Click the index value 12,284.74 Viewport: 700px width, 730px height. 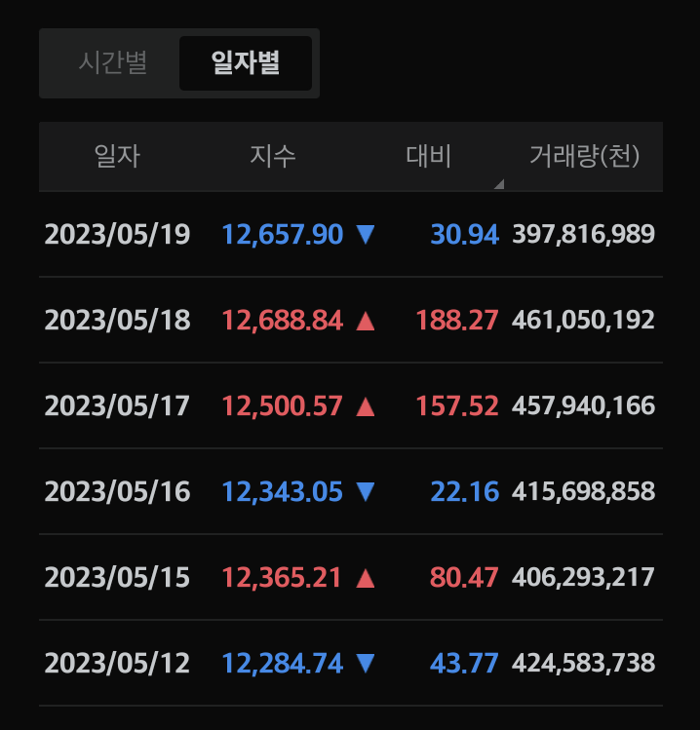point(282,664)
